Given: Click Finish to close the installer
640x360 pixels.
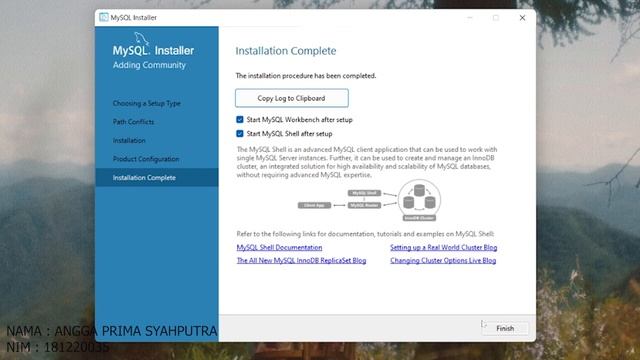Looking at the screenshot, I should 505,328.
